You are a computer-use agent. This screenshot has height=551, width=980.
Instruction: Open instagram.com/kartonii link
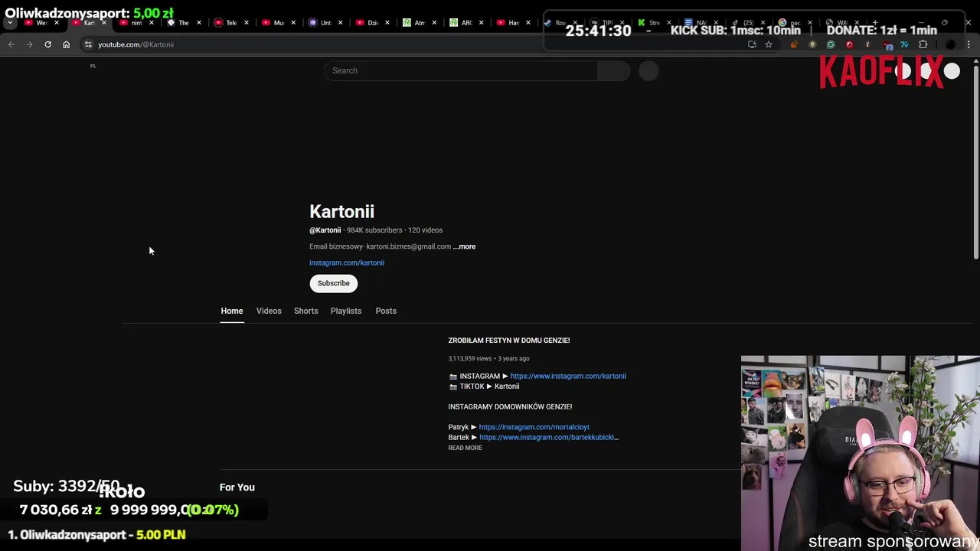(347, 262)
